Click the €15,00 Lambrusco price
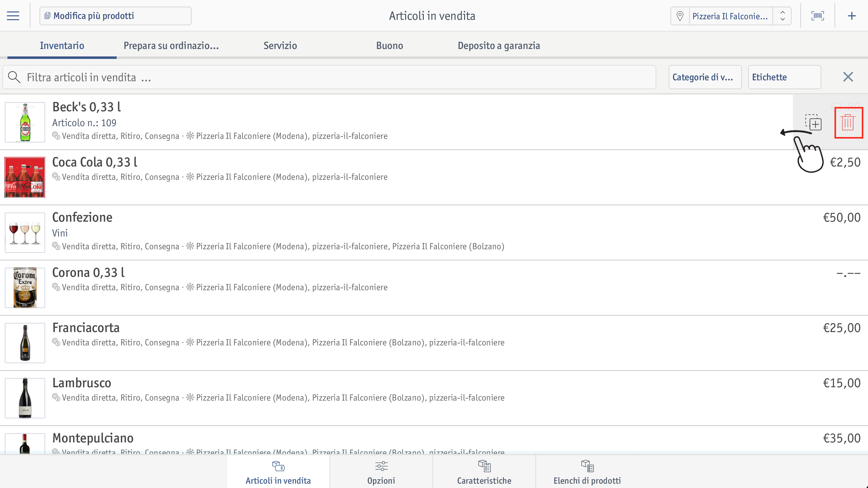 pyautogui.click(x=842, y=383)
